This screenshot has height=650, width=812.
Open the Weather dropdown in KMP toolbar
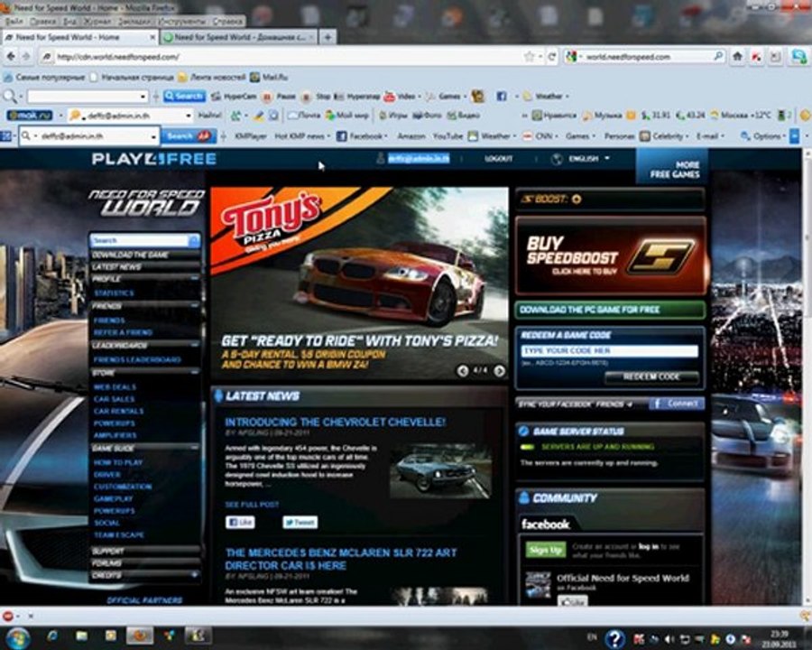(493, 135)
